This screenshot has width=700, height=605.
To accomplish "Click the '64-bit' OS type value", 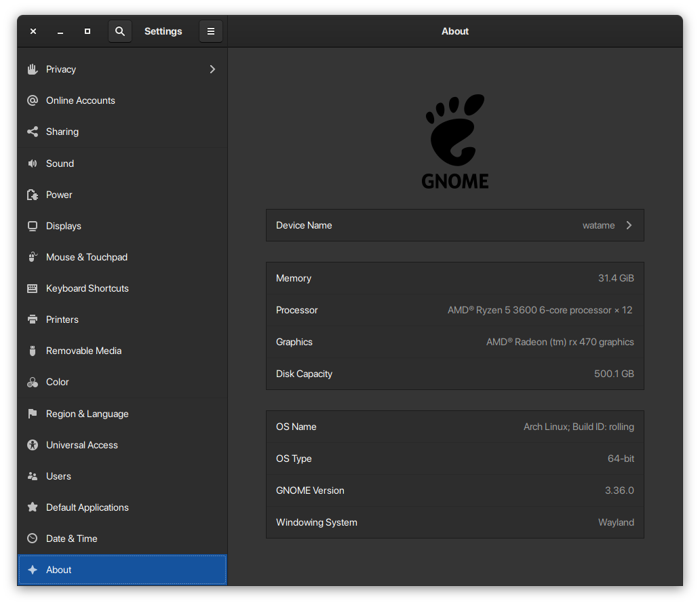I will click(x=621, y=458).
